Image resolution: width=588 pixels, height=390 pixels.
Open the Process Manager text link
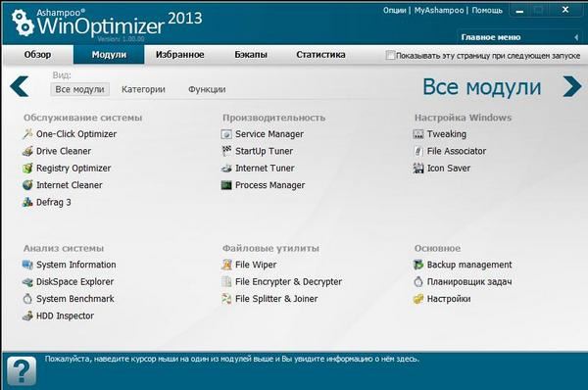(270, 185)
